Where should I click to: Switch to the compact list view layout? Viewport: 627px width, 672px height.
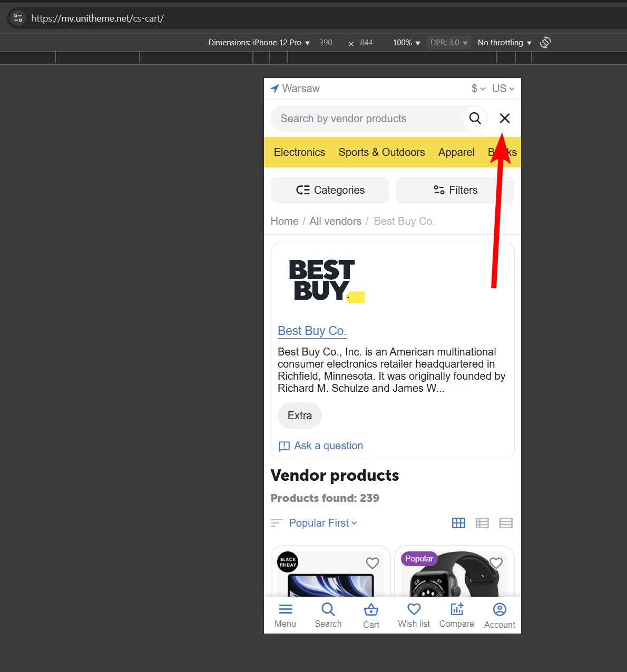[x=506, y=523]
